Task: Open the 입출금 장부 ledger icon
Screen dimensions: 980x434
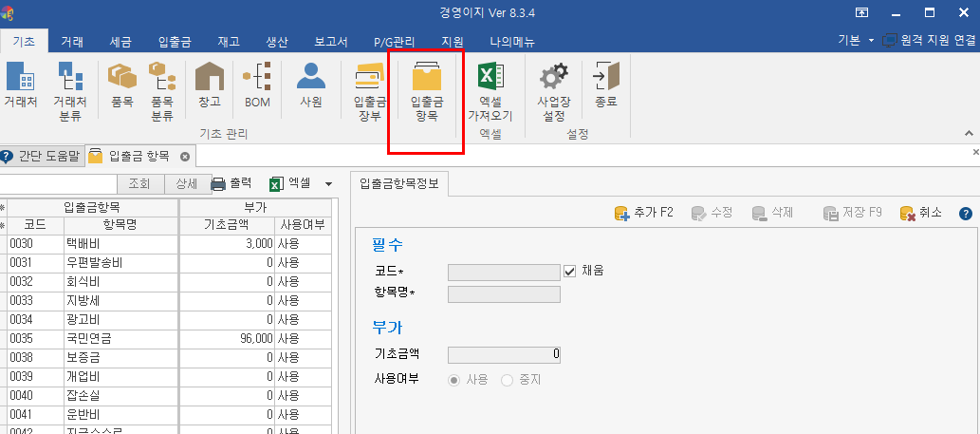Action: click(369, 85)
